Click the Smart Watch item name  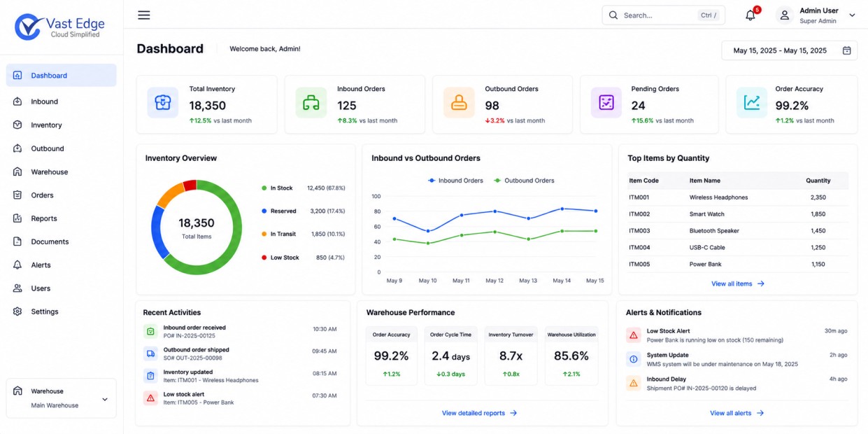[707, 214]
